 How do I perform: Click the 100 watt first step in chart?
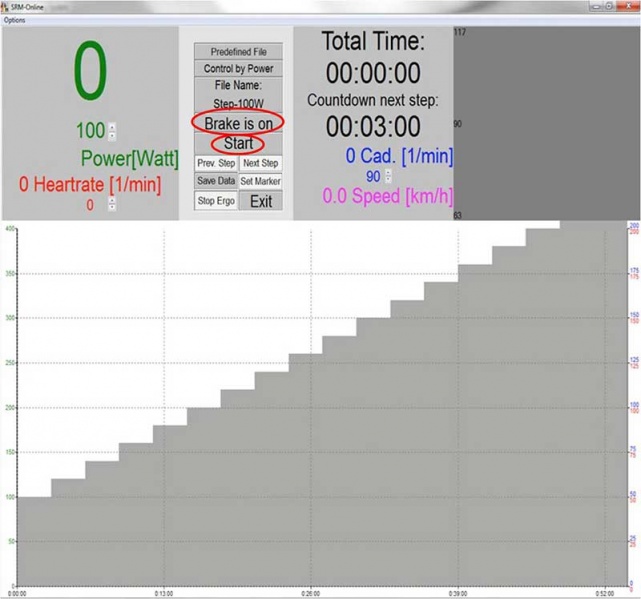34,540
